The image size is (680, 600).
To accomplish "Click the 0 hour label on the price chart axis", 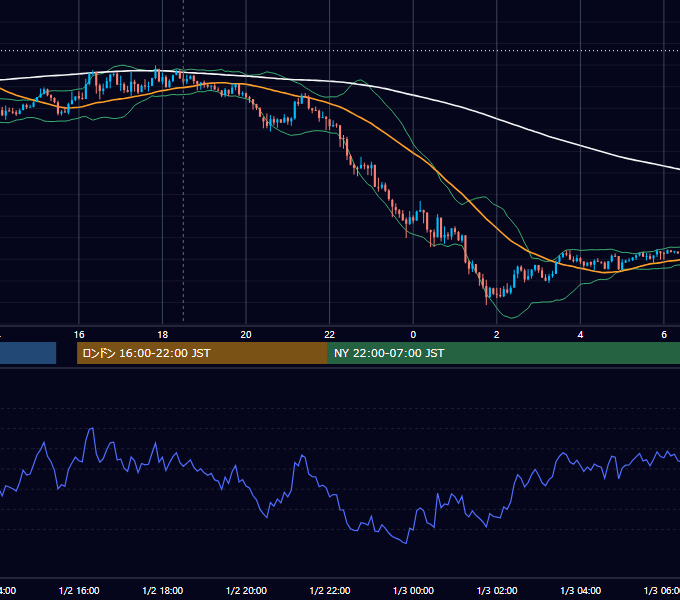I will (x=413, y=334).
